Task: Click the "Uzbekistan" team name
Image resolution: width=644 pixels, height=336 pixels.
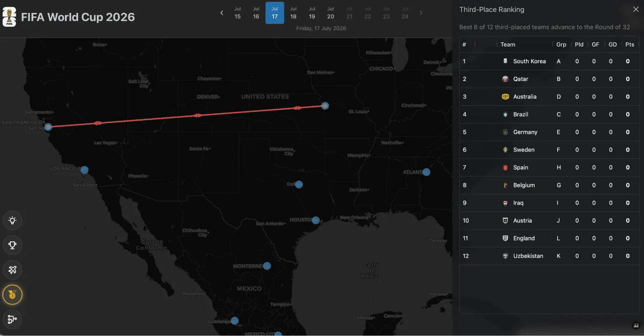Action: pos(528,256)
